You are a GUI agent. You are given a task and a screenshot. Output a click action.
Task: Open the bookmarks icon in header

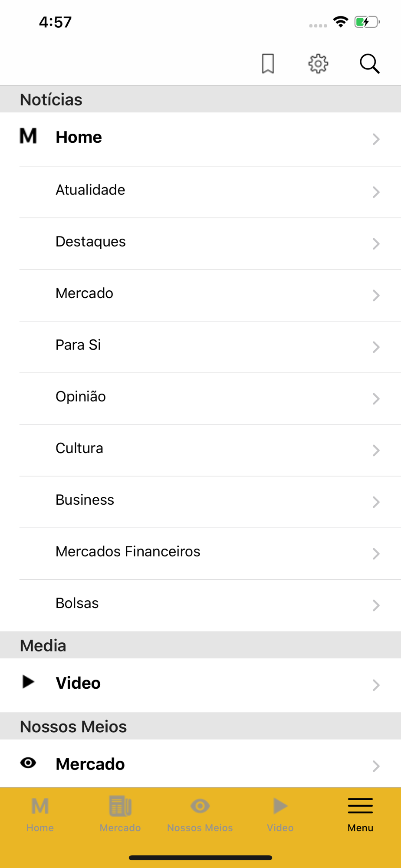pyautogui.click(x=268, y=64)
